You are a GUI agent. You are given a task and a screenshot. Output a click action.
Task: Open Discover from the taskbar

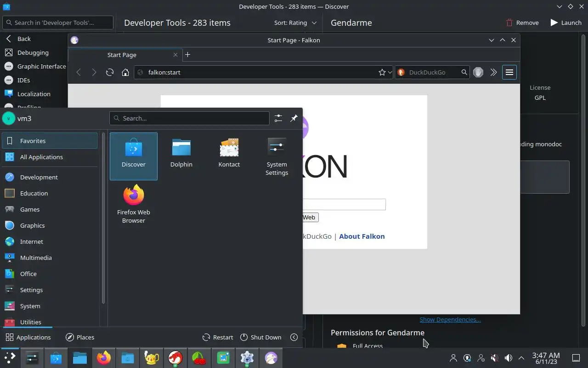[x=56, y=357]
